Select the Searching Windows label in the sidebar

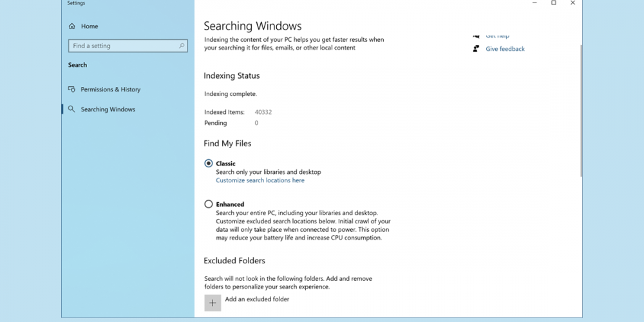click(x=108, y=109)
